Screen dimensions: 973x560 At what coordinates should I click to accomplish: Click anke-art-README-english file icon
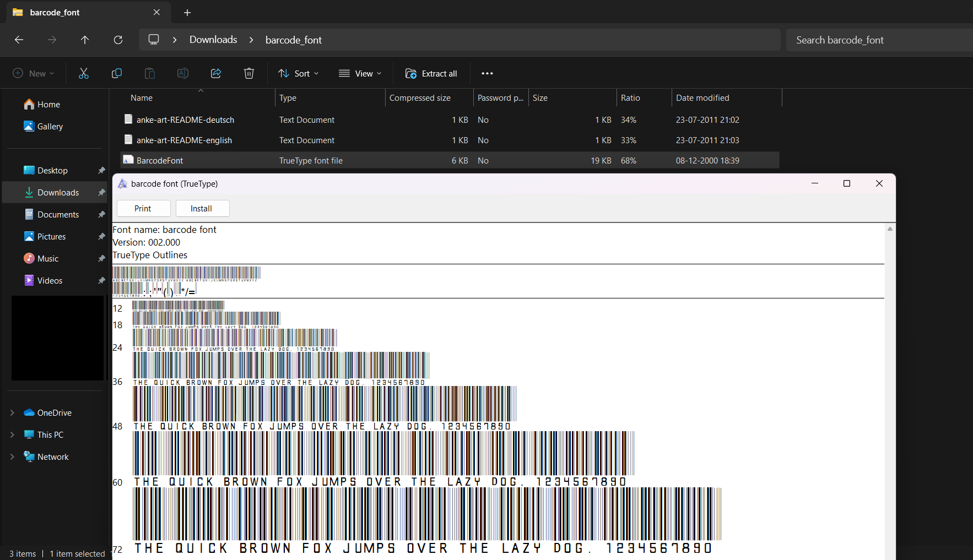[128, 140]
